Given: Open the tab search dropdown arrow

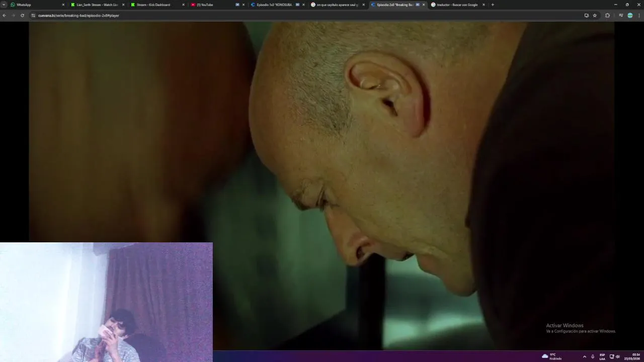Looking at the screenshot, I should 4,5.
